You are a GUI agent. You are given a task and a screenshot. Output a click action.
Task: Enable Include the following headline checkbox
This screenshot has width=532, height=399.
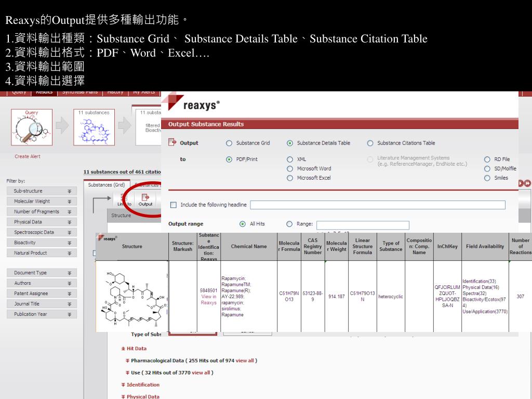(x=174, y=205)
